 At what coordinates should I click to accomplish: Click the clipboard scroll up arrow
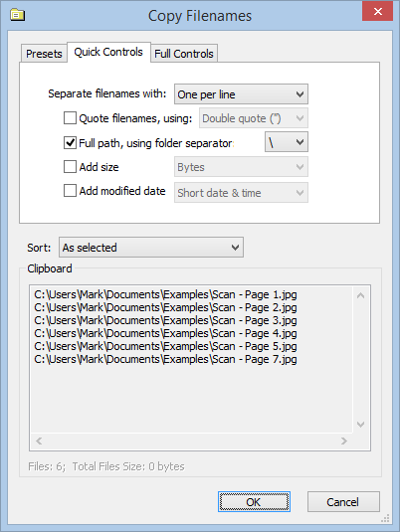coord(360,295)
